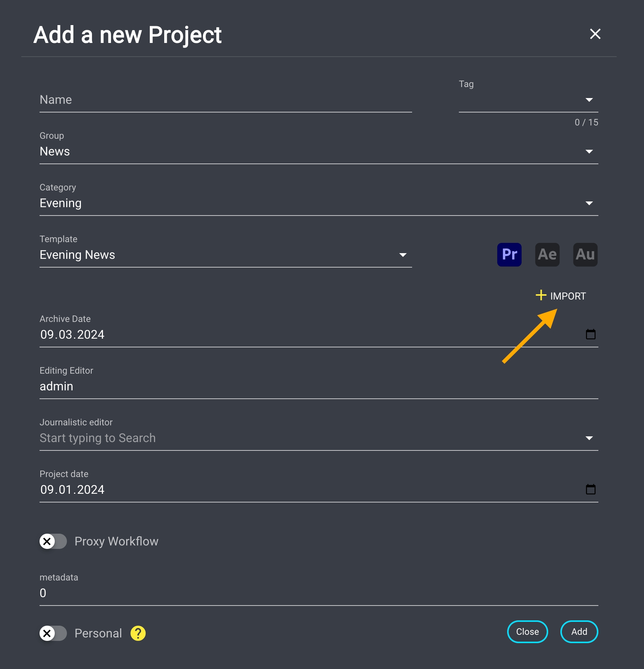Select the After Effects application icon
Image resolution: width=644 pixels, height=669 pixels.
pos(547,255)
